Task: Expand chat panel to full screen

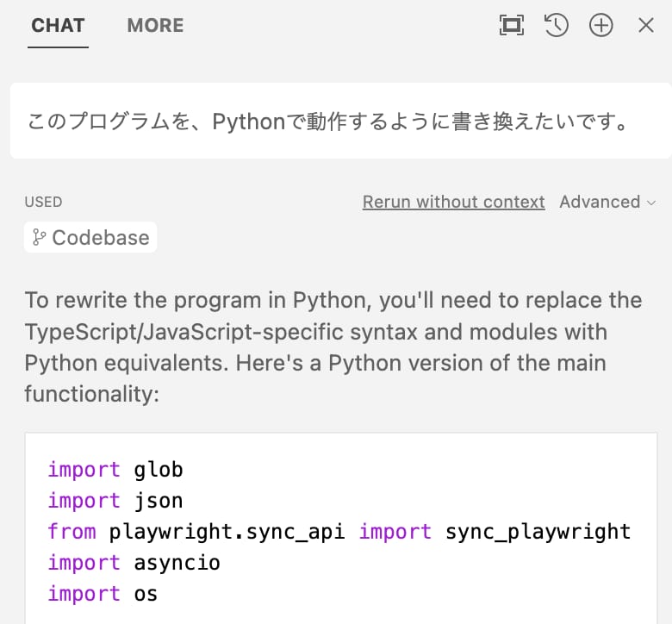Action: coord(512,26)
